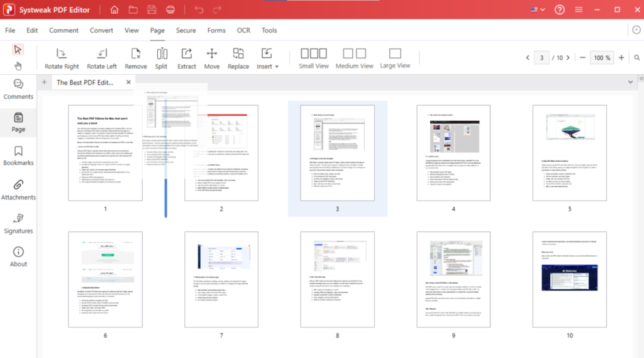644x358 pixels.
Task: Zoom in with plus button
Action: tap(621, 58)
